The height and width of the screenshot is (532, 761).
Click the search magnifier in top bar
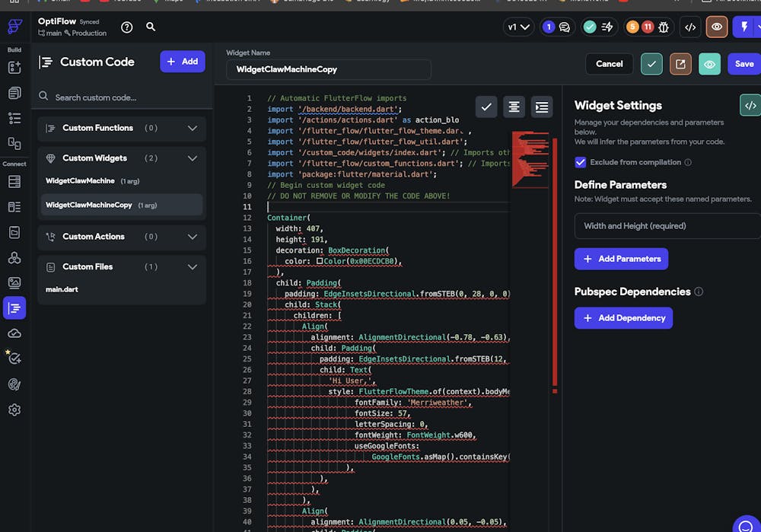(x=151, y=27)
